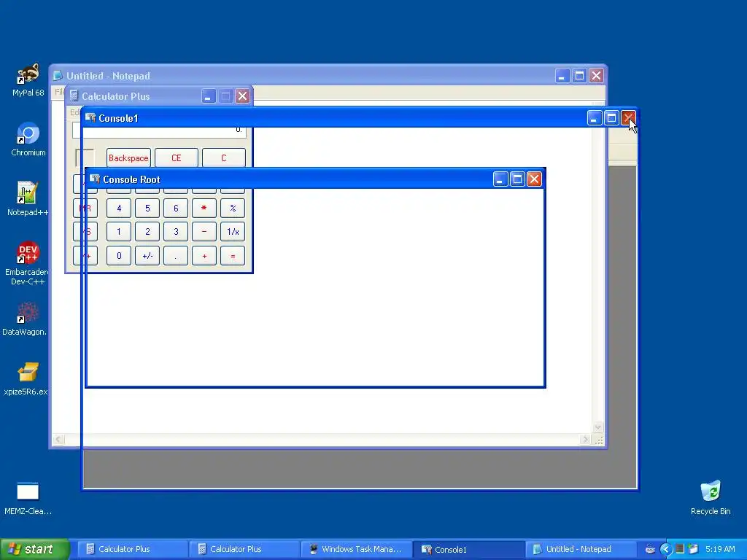Image resolution: width=747 pixels, height=560 pixels.
Task: Minimize the Console Root child window
Action: coord(500,179)
